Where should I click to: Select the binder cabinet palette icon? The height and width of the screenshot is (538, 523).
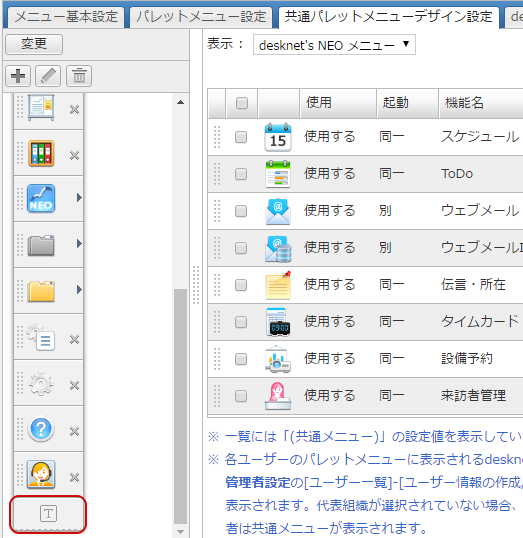41,153
